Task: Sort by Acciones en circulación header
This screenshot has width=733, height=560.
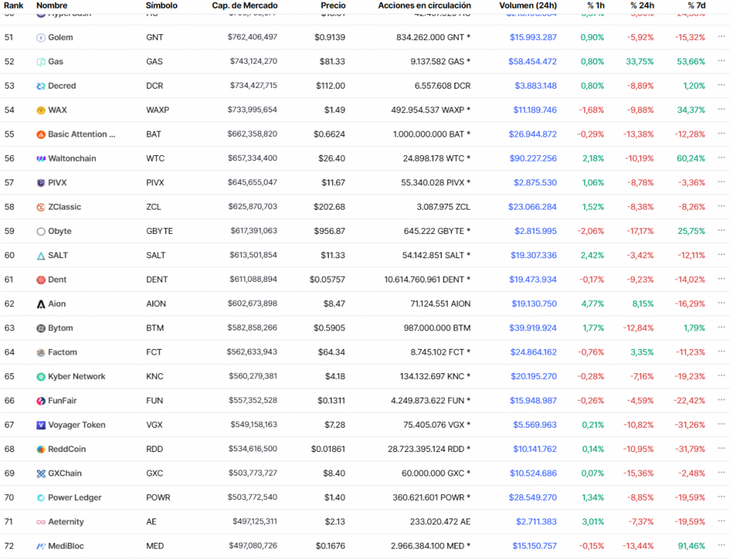Action: [424, 6]
